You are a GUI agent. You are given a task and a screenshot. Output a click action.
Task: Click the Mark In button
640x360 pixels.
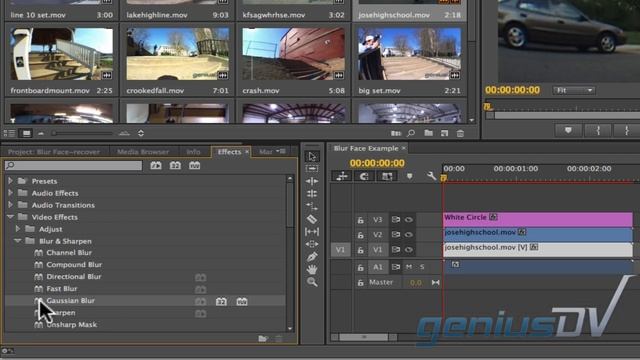(x=598, y=131)
